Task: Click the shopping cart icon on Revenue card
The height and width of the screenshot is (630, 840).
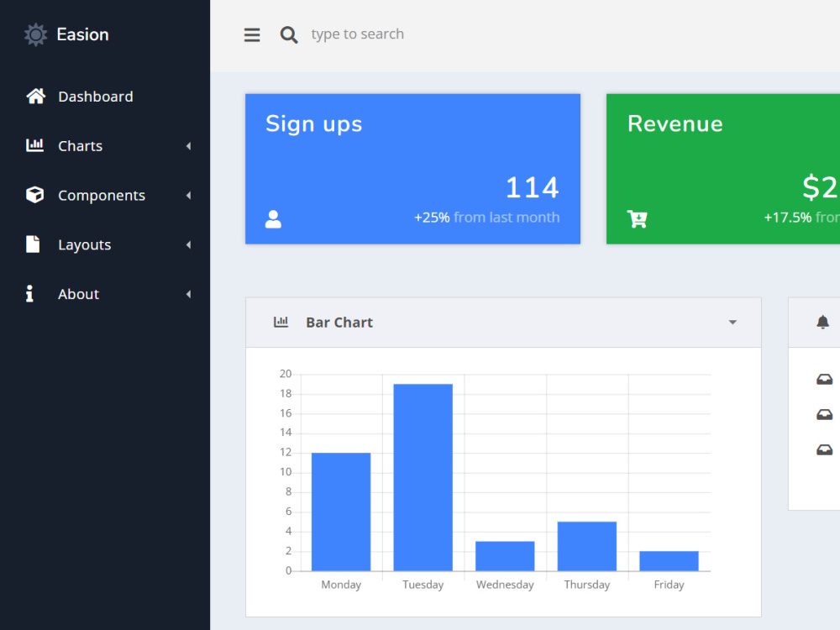Action: [638, 218]
